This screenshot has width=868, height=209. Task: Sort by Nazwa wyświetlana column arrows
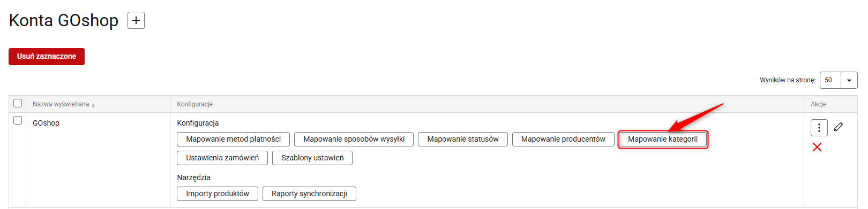click(x=93, y=105)
